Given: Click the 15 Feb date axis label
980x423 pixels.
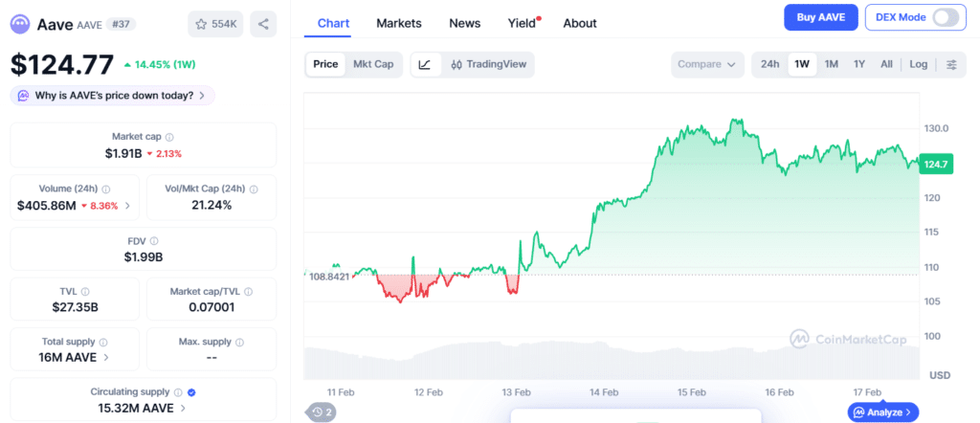Looking at the screenshot, I should point(691,392).
